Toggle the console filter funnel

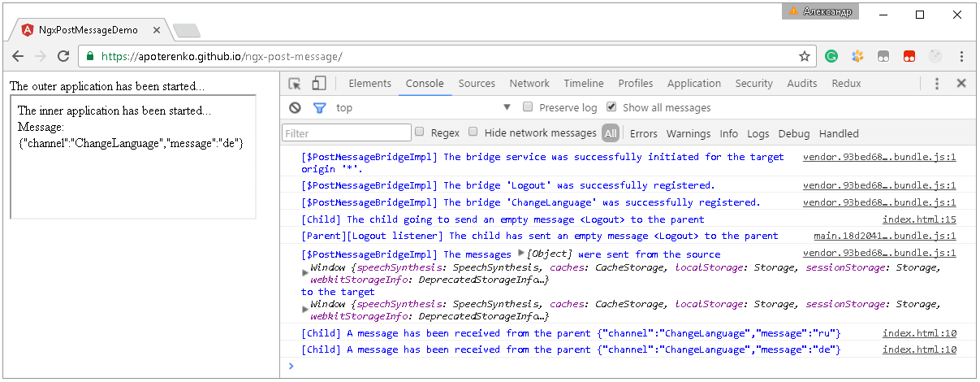(x=319, y=107)
